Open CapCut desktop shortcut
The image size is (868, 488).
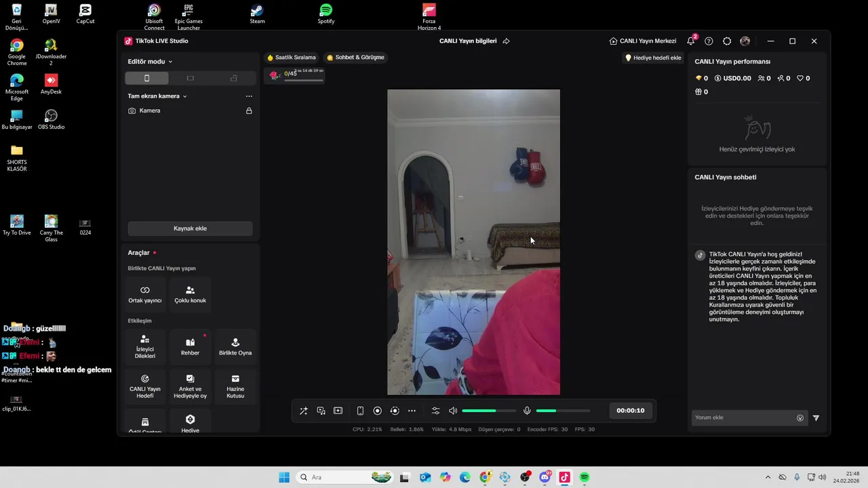85,14
